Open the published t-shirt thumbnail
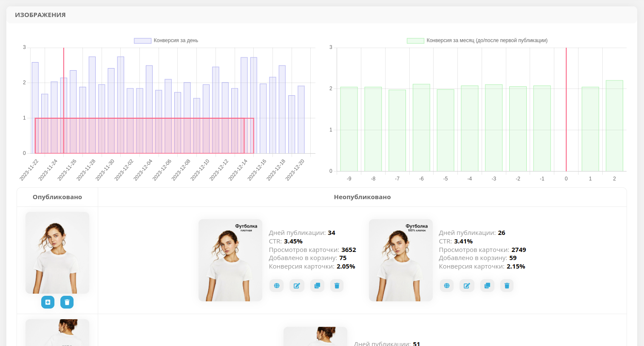This screenshot has width=644, height=346. [x=57, y=253]
